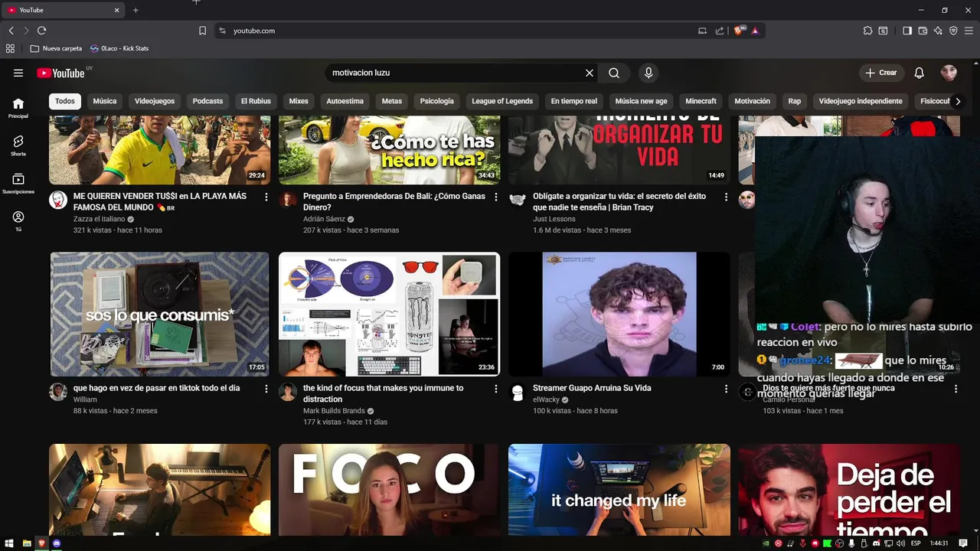Viewport: 980px width, 551px height.
Task: Open options for William tiktok video
Action: pyautogui.click(x=266, y=389)
